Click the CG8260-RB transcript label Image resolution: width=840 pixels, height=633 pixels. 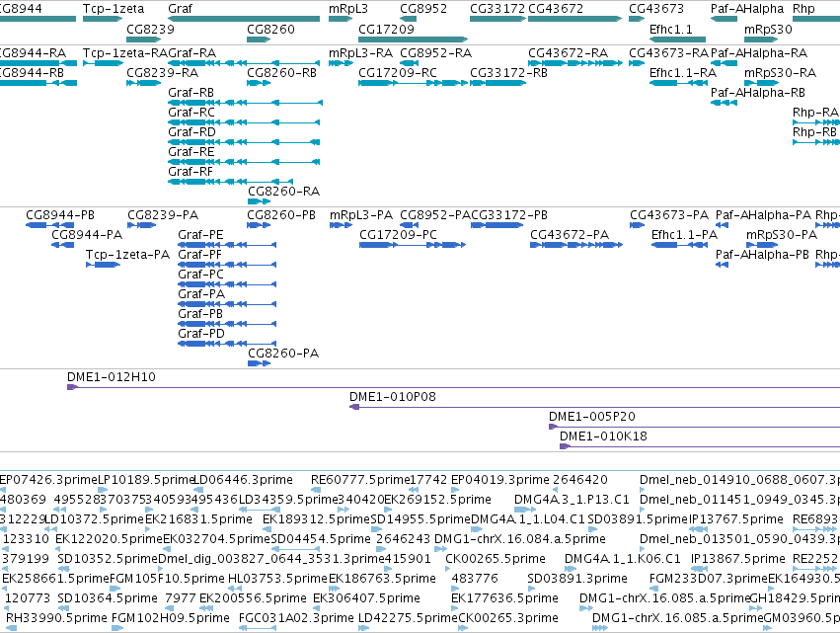coord(281,72)
